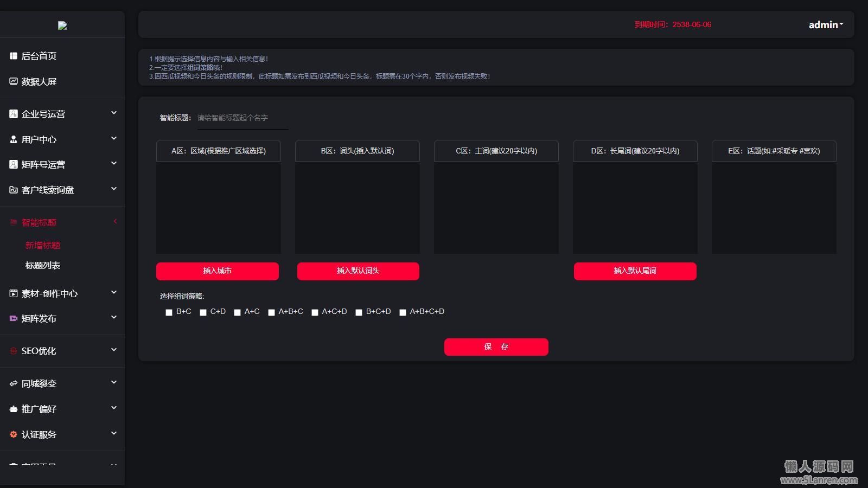The height and width of the screenshot is (488, 868).
Task: Click the 矩阵发布 video camera icon
Action: pyautogui.click(x=14, y=318)
